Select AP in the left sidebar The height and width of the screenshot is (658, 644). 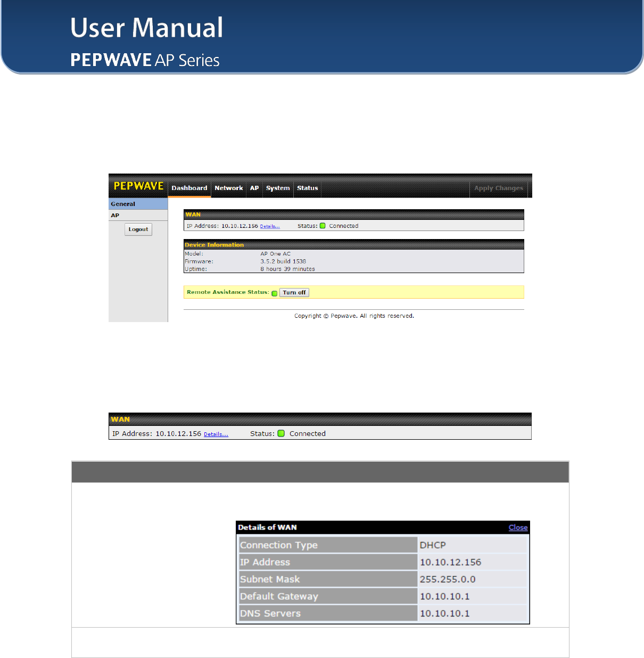click(138, 215)
